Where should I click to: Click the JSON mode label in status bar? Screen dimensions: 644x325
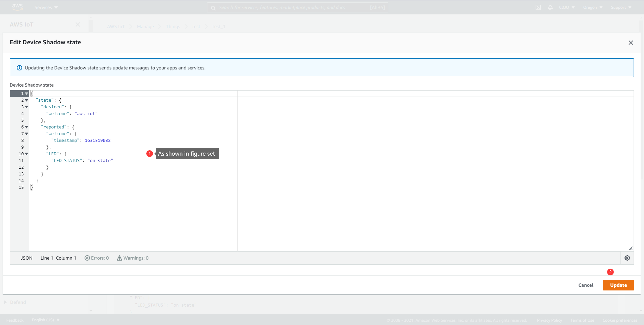pyautogui.click(x=27, y=258)
